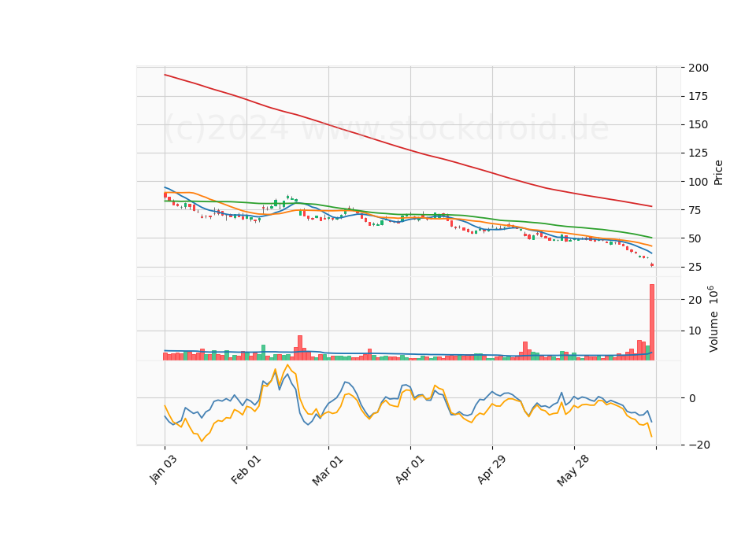Click the 125 price axis value

coord(699,153)
